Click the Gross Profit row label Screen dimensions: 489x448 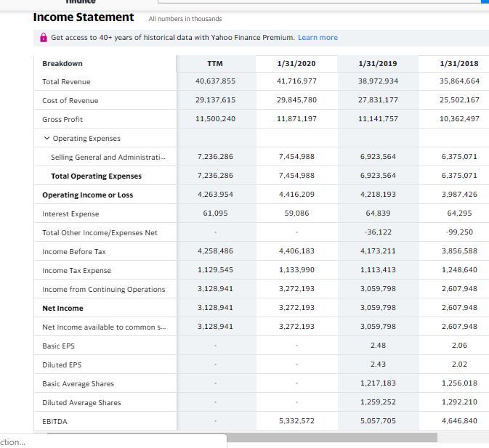(62, 119)
